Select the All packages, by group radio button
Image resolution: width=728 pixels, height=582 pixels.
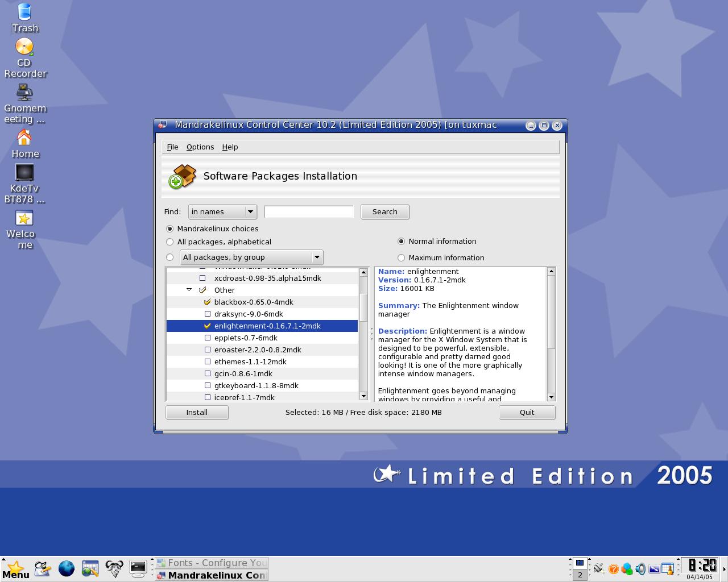click(x=169, y=257)
